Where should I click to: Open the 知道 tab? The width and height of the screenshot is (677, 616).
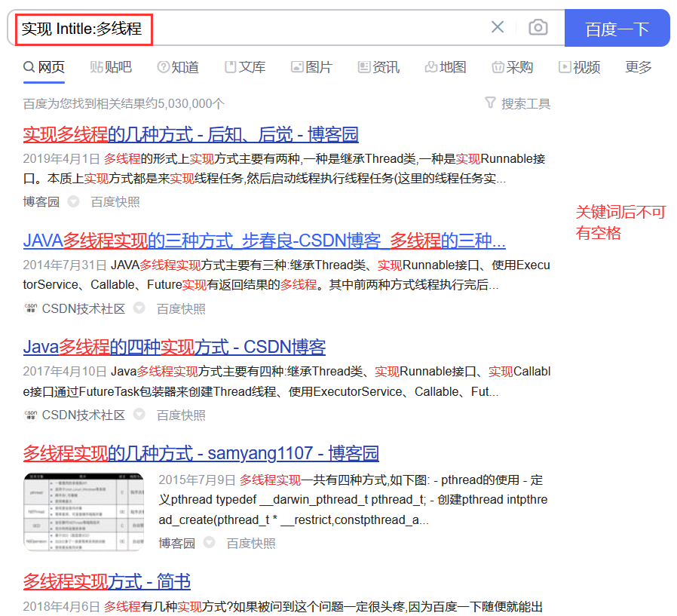tap(178, 67)
